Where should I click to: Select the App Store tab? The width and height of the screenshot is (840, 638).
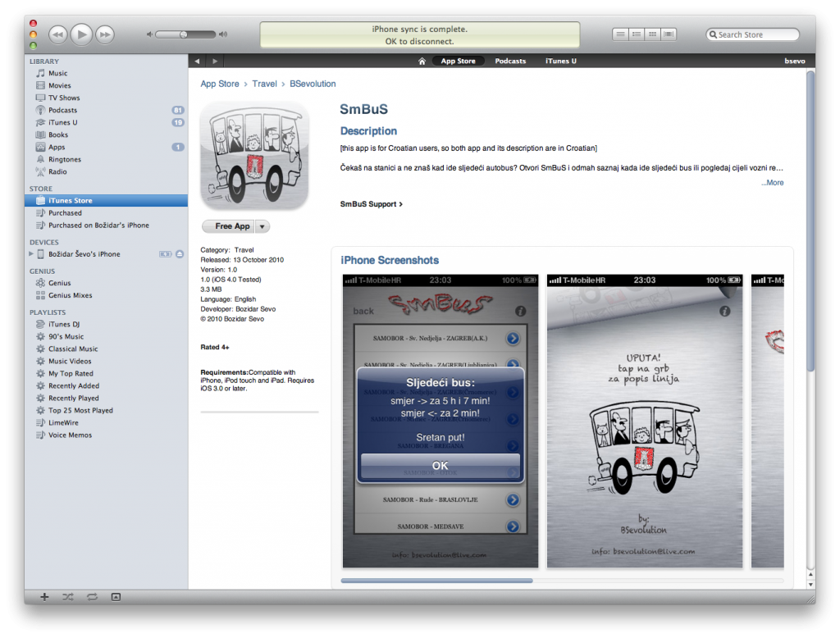click(x=458, y=61)
